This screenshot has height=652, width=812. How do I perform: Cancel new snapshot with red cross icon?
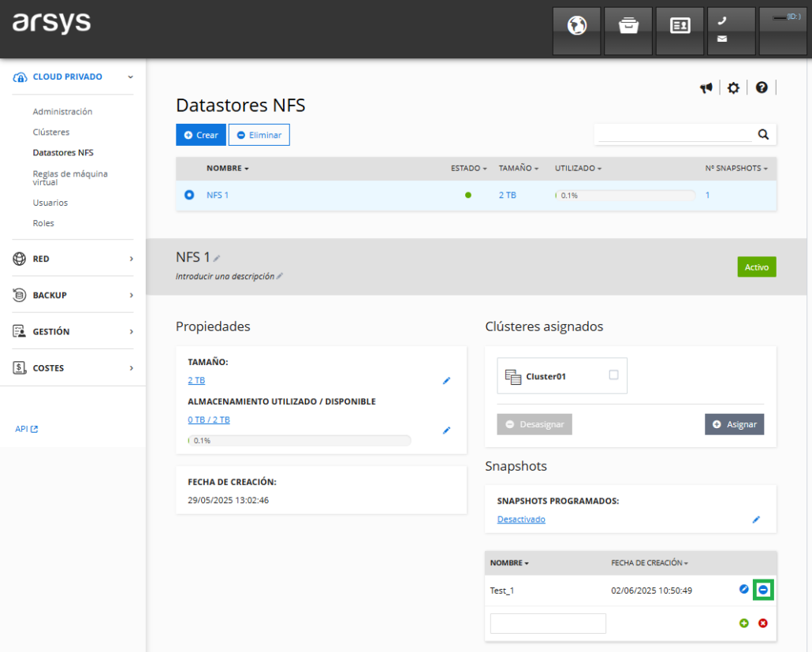(x=763, y=624)
